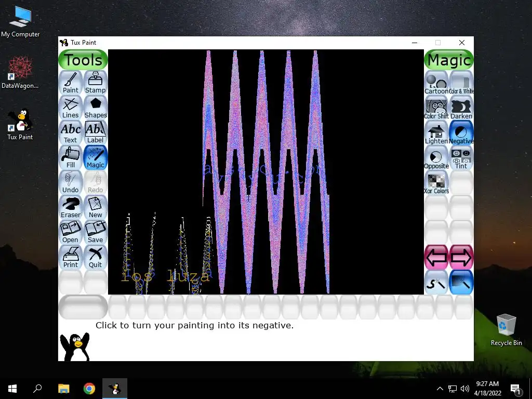
Task: Select the Paint brush tool
Action: tap(71, 83)
